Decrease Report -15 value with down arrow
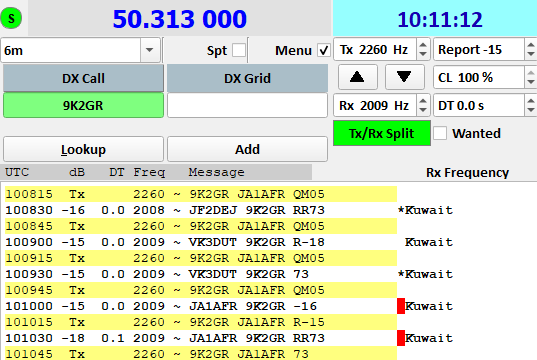537x360 pixels. 531,54
